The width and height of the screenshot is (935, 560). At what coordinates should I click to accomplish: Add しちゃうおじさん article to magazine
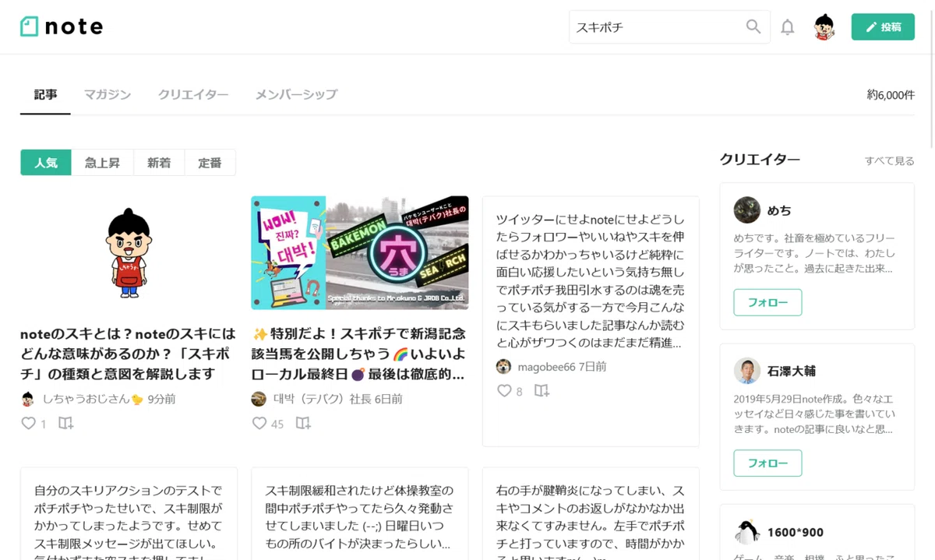66,424
